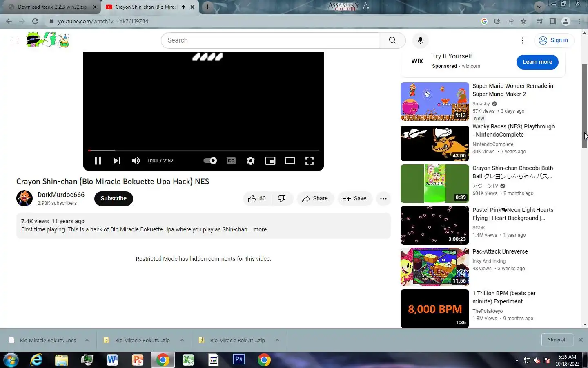Click Show all downloads
This screenshot has height=368, width=588.
pos(557,340)
